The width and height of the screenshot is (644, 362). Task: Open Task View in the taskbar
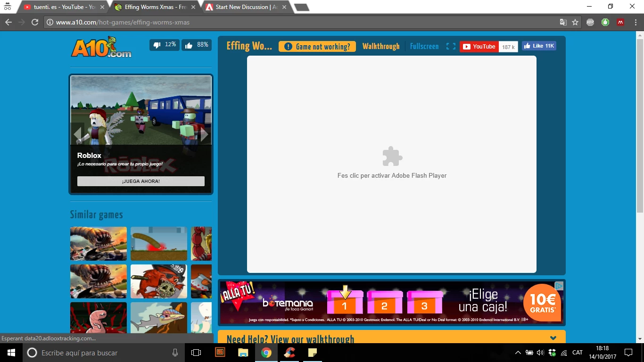click(196, 353)
